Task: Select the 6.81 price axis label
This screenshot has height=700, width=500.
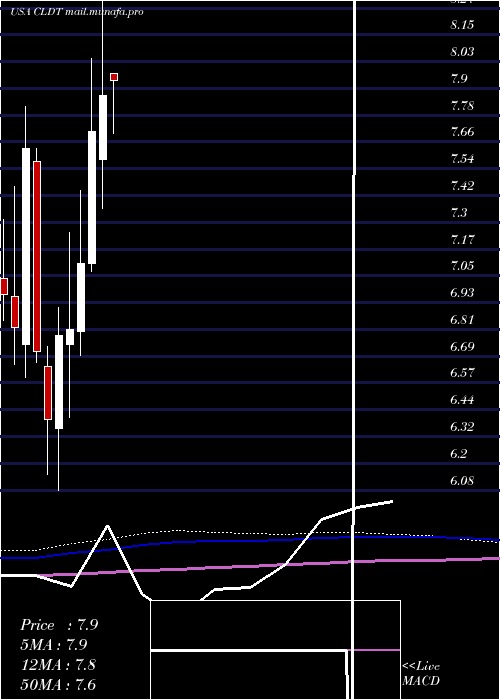Action: pos(462,320)
